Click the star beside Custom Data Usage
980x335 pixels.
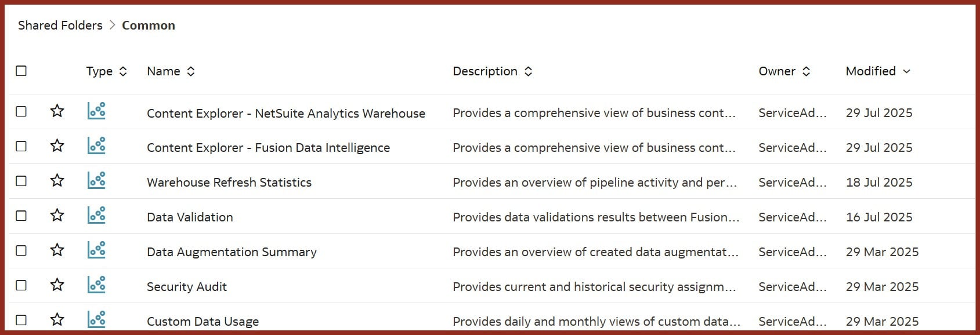pyautogui.click(x=57, y=320)
